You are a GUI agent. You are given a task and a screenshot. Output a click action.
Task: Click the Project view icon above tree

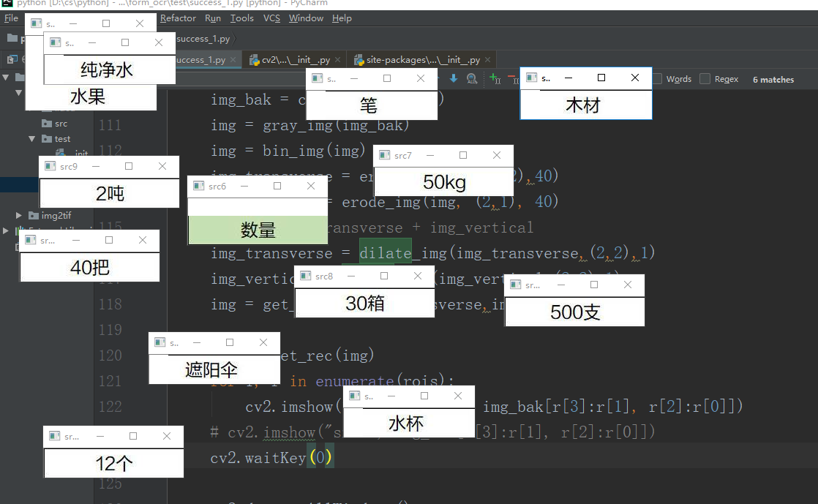[x=12, y=59]
